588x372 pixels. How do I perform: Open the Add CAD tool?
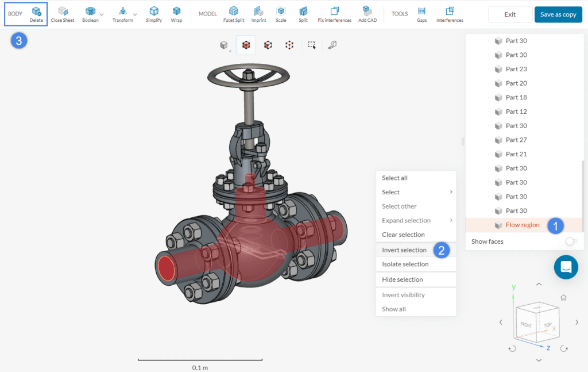pos(368,14)
